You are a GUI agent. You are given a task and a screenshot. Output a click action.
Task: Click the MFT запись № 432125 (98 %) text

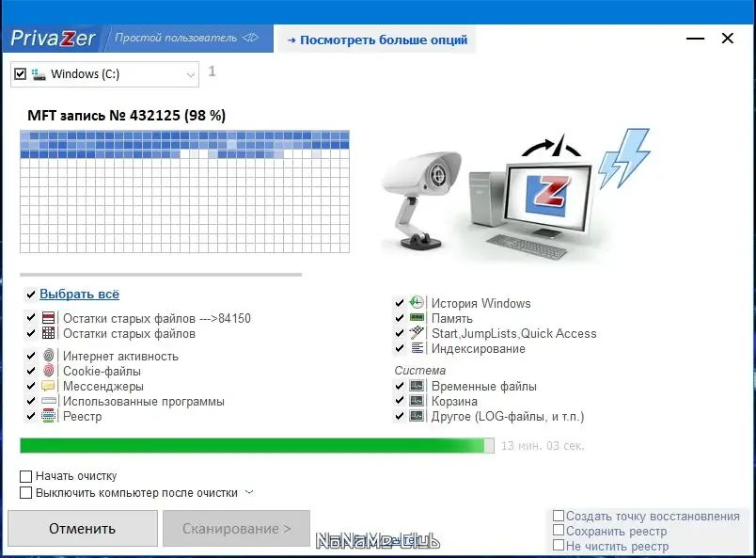point(126,116)
